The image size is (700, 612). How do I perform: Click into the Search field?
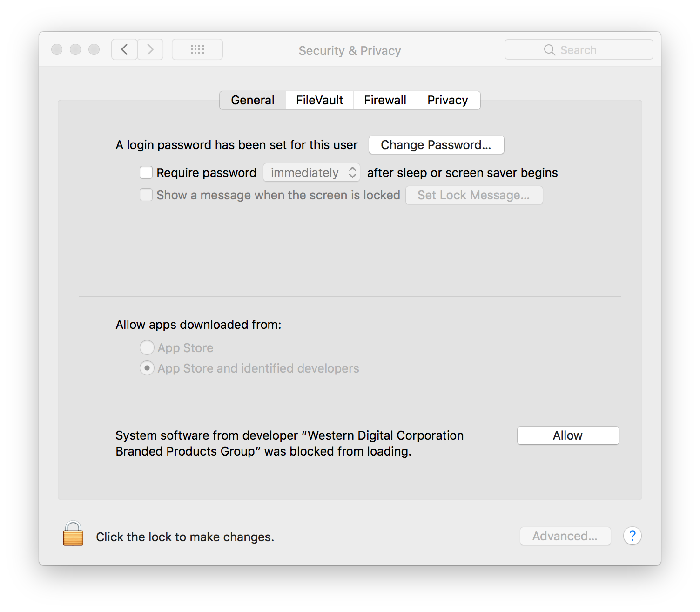[579, 49]
